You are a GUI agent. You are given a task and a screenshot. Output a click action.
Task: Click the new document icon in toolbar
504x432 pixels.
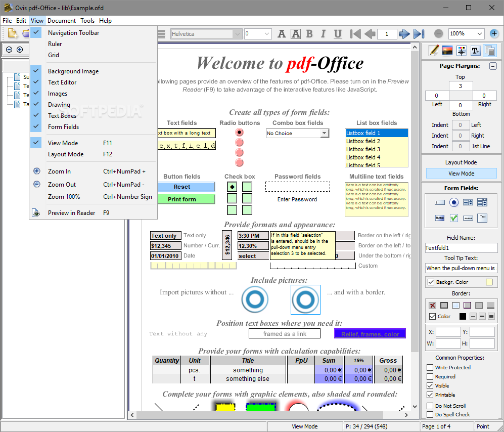pos(13,33)
